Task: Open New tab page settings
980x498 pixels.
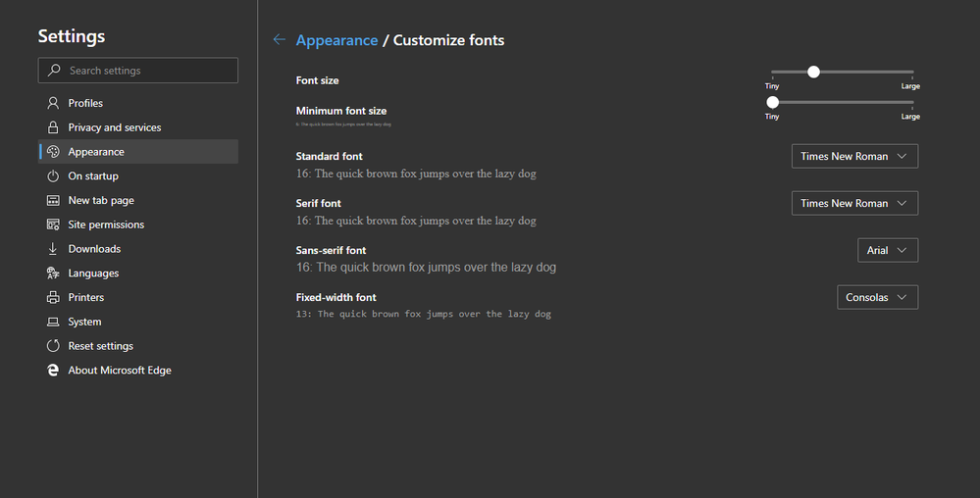Action: pos(138,201)
